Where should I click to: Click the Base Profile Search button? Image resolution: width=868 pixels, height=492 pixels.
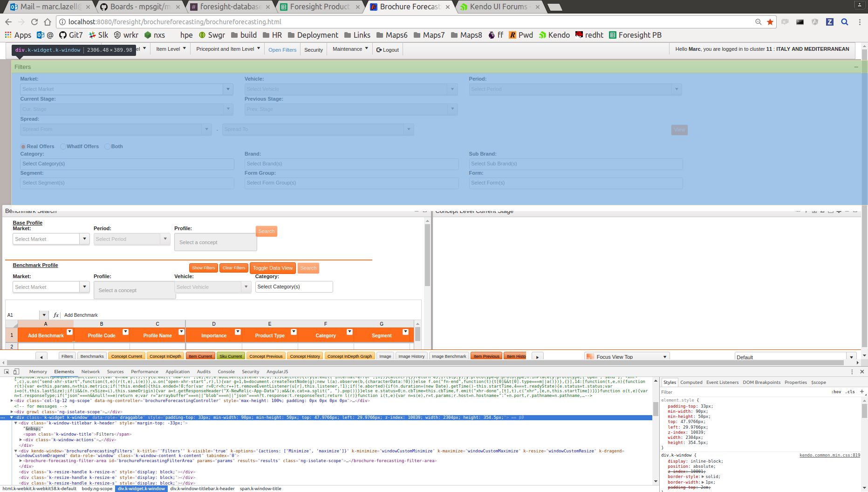point(267,231)
